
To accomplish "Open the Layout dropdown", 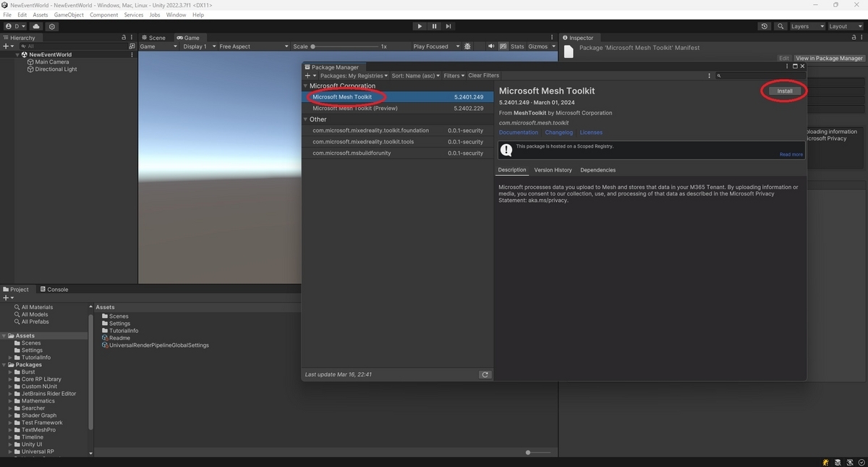I will [x=845, y=26].
